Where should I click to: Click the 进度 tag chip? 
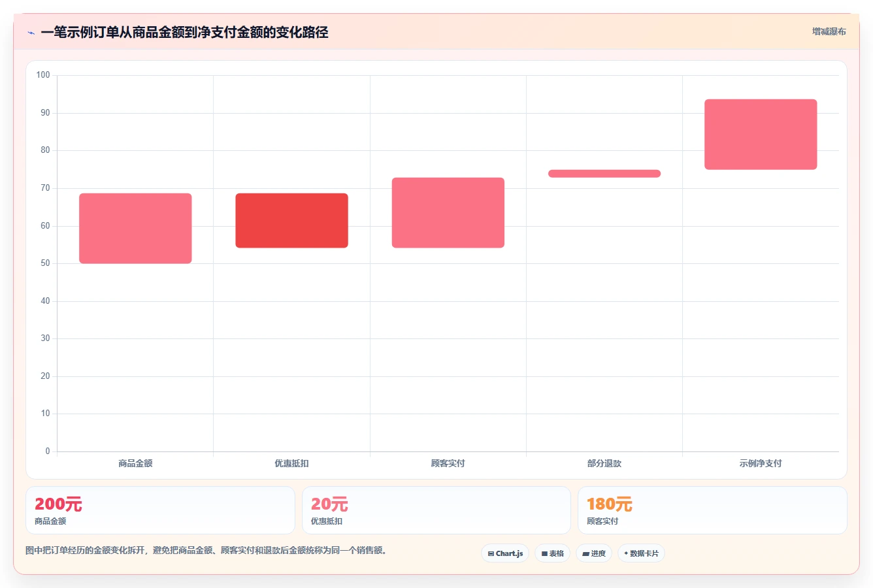coord(593,553)
